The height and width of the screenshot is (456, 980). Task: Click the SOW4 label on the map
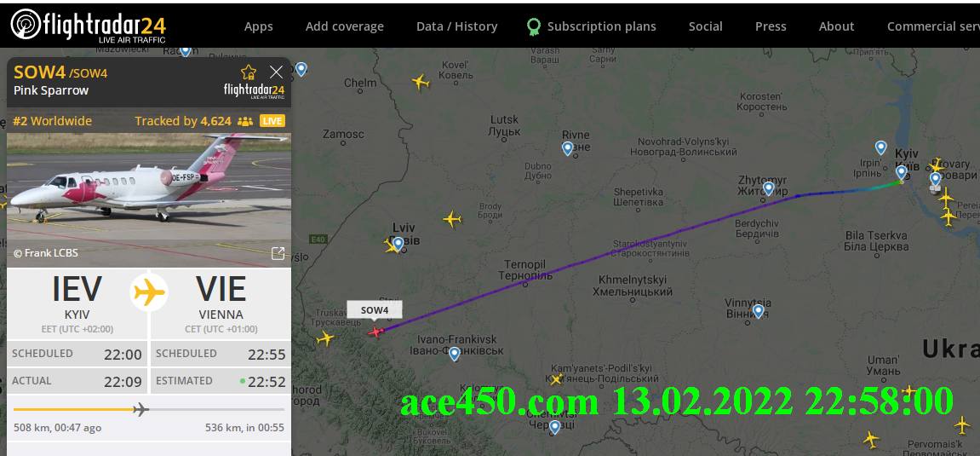tap(375, 310)
